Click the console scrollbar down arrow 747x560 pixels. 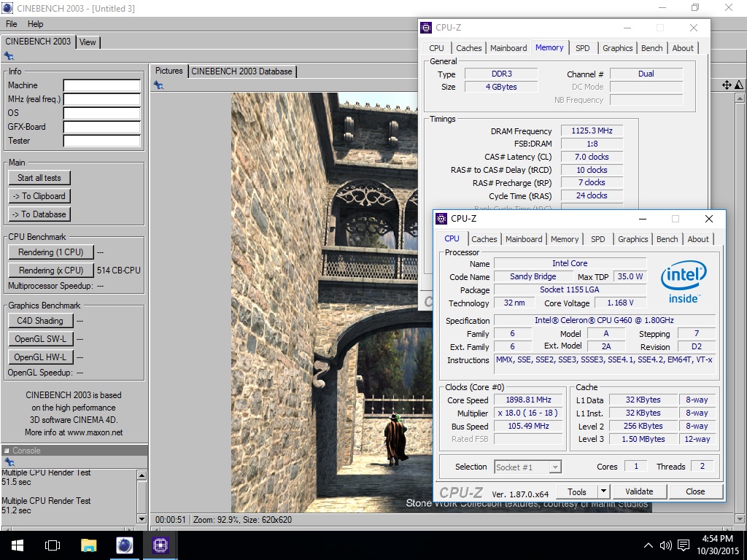pyautogui.click(x=142, y=518)
